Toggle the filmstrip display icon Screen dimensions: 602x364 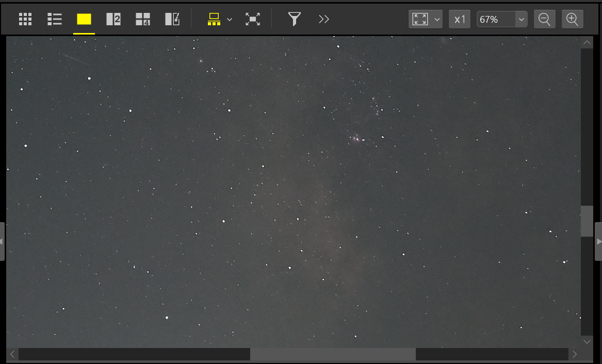tap(214, 20)
